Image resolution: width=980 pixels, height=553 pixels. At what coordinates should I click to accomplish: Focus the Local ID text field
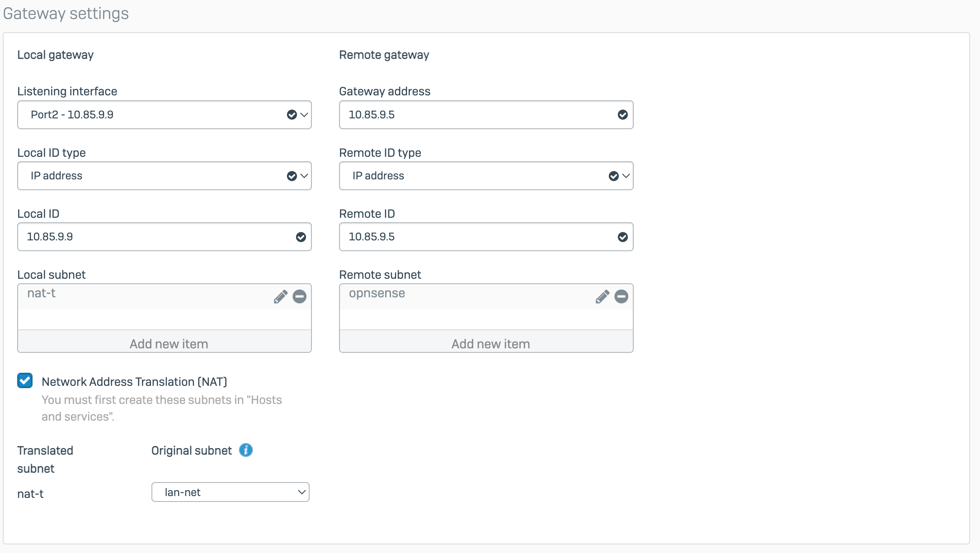pos(154,237)
